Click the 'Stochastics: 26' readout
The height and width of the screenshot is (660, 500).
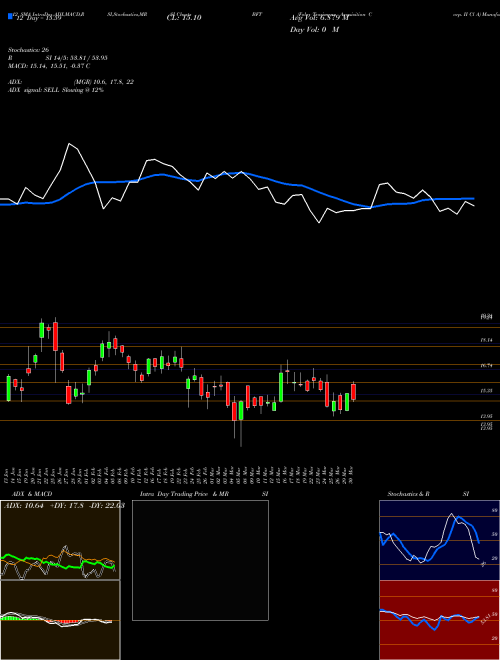click(29, 50)
